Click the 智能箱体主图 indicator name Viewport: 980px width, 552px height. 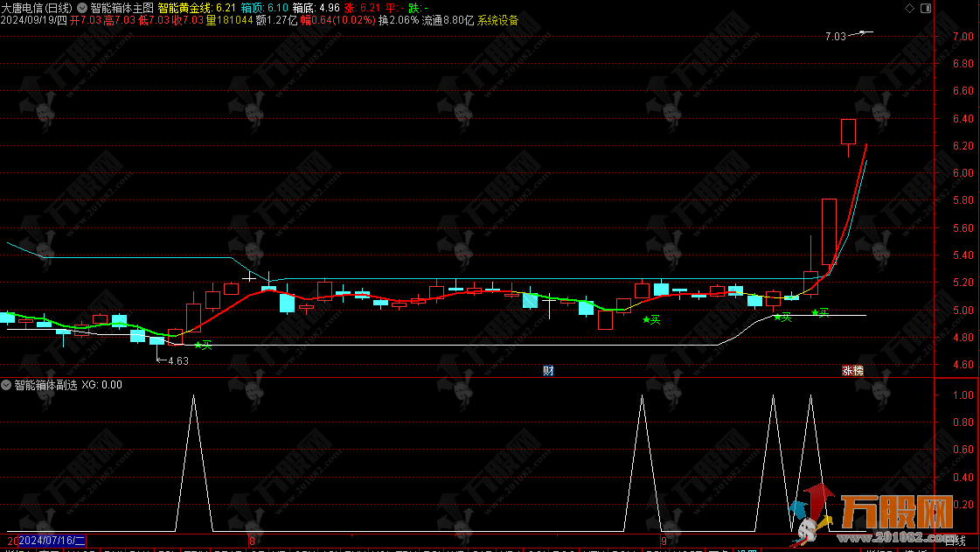click(x=122, y=8)
